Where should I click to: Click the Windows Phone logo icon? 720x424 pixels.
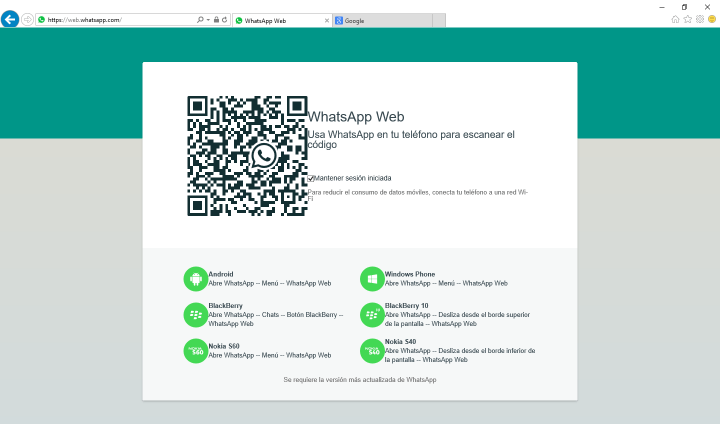click(372, 279)
